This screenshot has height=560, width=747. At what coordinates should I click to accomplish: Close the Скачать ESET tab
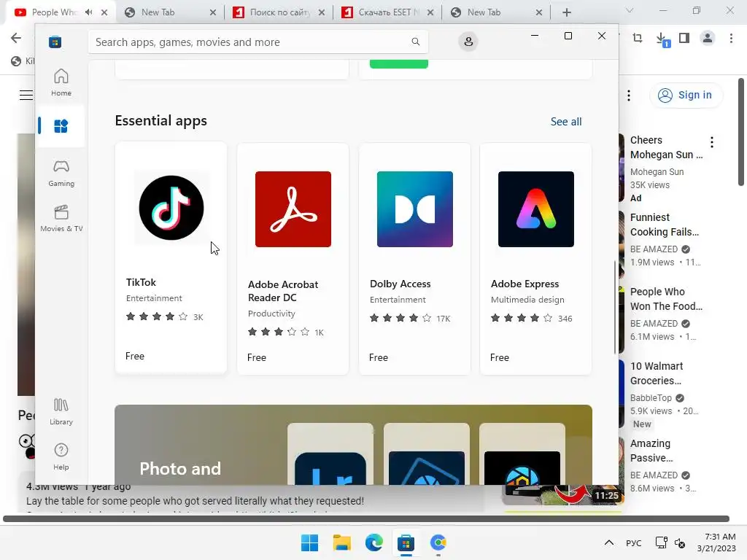[430, 12]
